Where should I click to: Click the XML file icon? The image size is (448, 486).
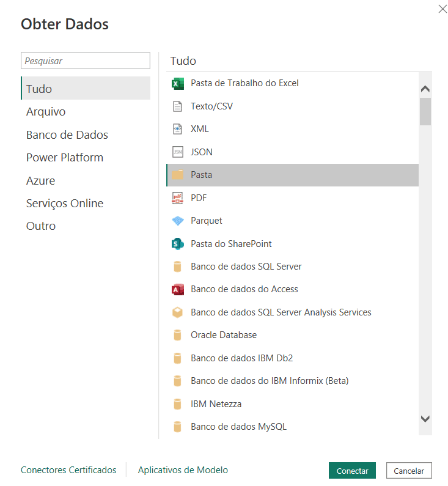[177, 129]
